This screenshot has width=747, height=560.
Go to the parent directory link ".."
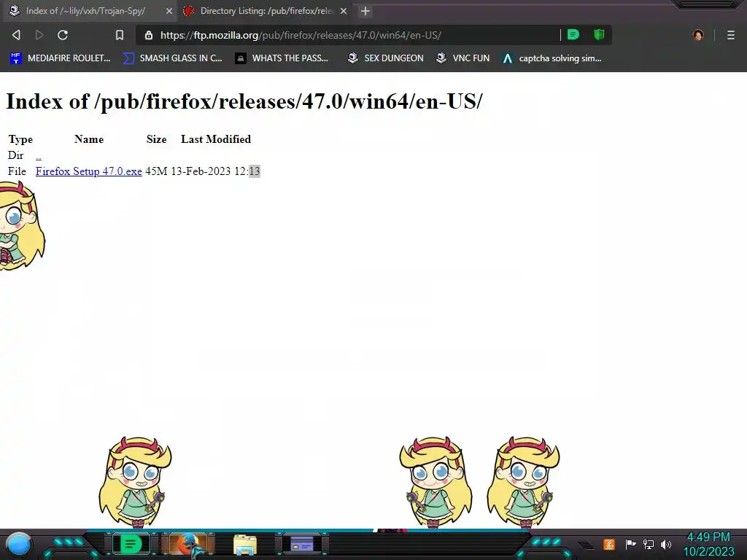click(39, 155)
